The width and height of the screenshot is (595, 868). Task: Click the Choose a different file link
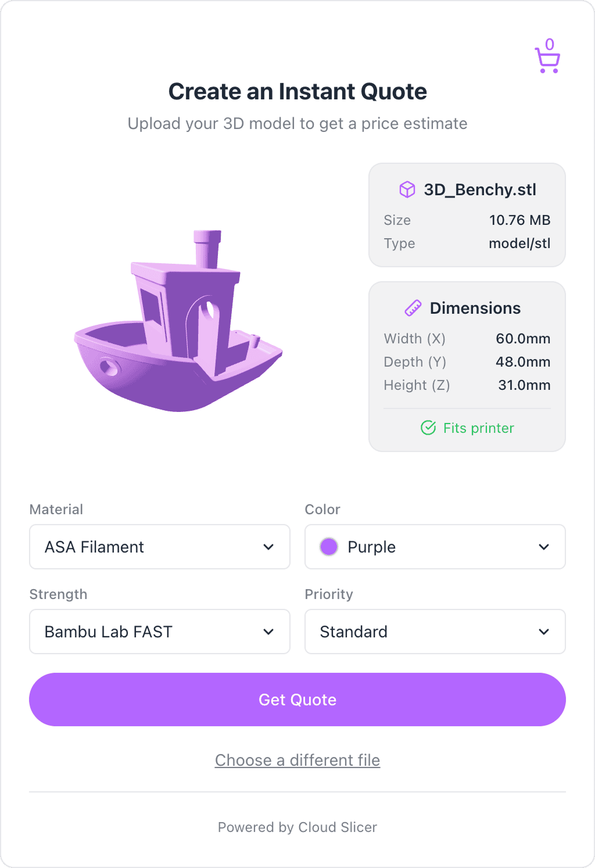coord(297,760)
